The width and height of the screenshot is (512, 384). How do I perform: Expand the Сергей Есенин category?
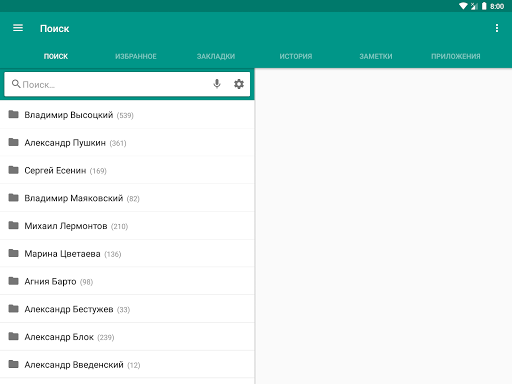pyautogui.click(x=127, y=170)
